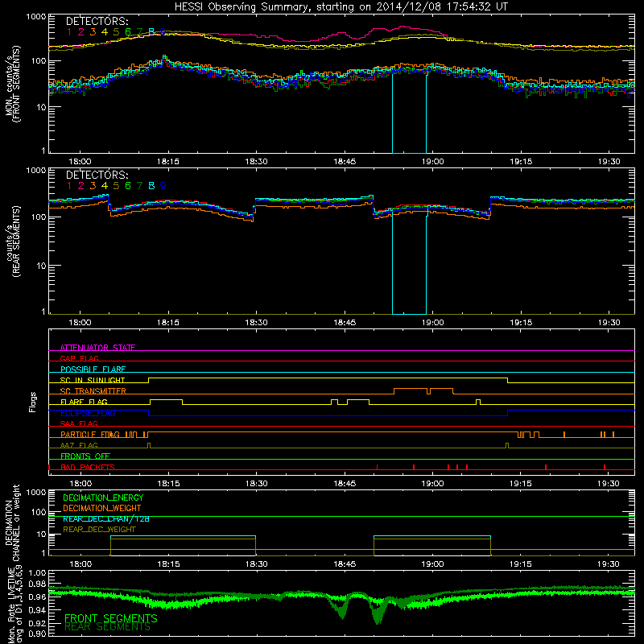Click REAR SEGMENTS legend in livetime panel
Screen dimensions: 644x644
108,627
